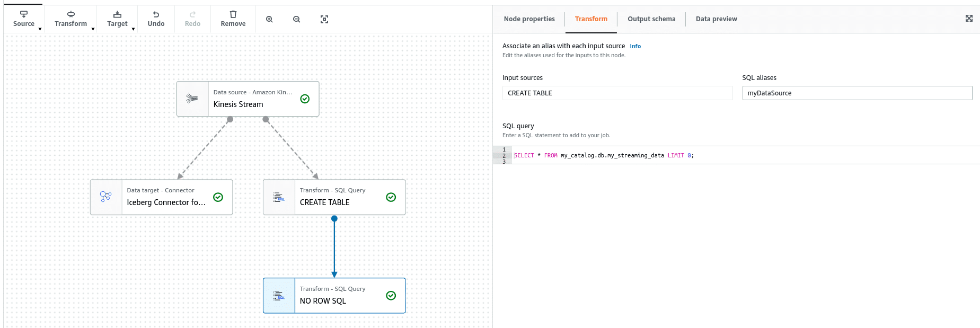The height and width of the screenshot is (328, 980).
Task: Click the CREATE TABLE node green checkmark
Action: [391, 197]
